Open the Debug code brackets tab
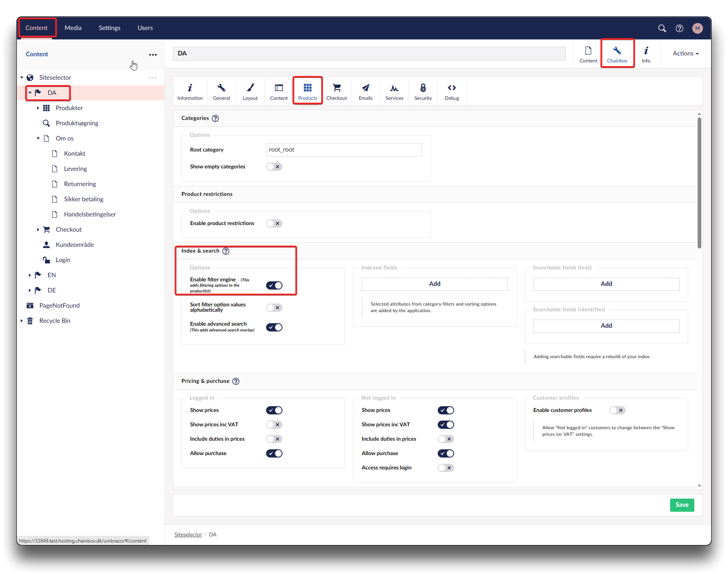This screenshot has height=575, width=728. pos(452,91)
